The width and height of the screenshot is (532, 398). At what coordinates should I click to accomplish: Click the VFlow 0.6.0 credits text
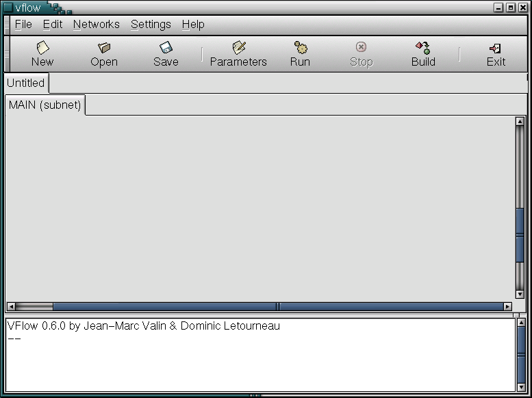point(144,326)
